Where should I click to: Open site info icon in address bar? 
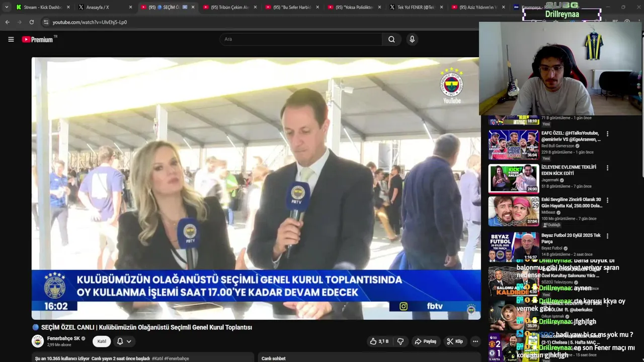(x=46, y=22)
